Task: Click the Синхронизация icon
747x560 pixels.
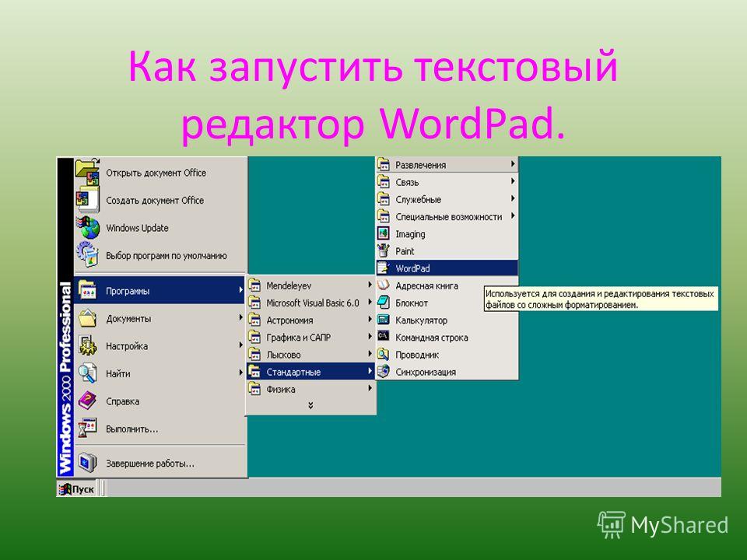Action: tap(384, 372)
